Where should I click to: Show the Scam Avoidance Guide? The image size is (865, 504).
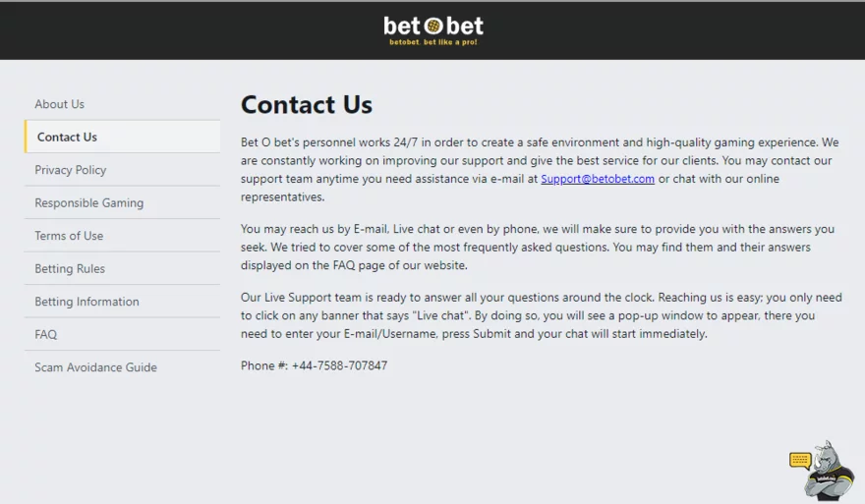[95, 367]
